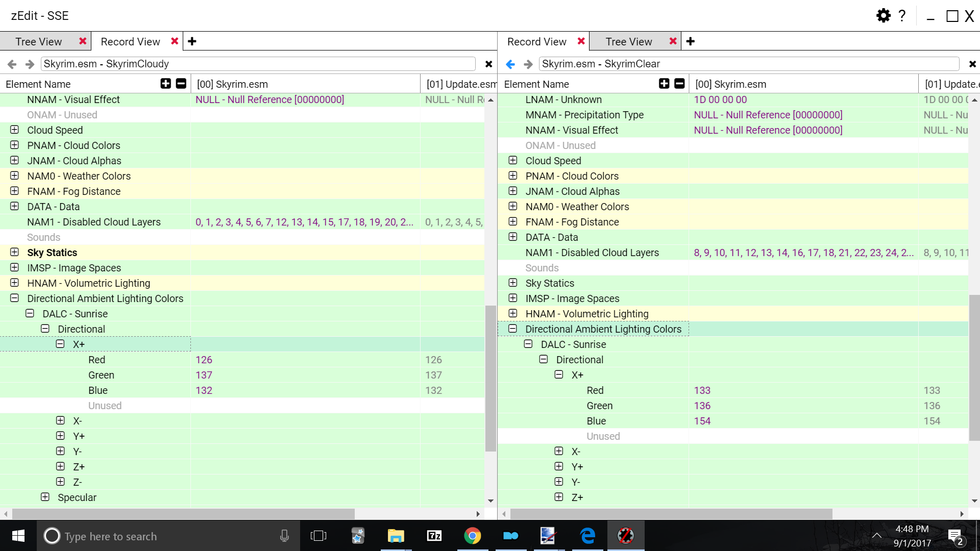Go back in right record view

[x=510, y=64]
